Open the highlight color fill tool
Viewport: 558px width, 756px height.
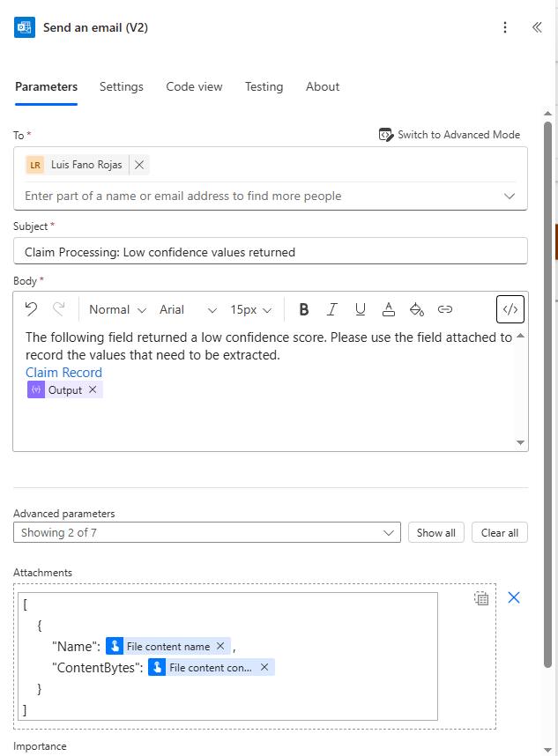pos(417,309)
